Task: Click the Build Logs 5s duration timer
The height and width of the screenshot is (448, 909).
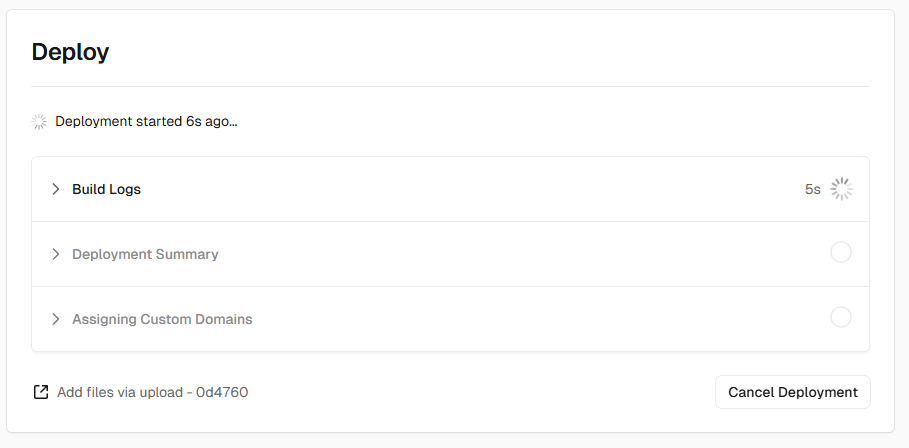Action: click(x=813, y=190)
